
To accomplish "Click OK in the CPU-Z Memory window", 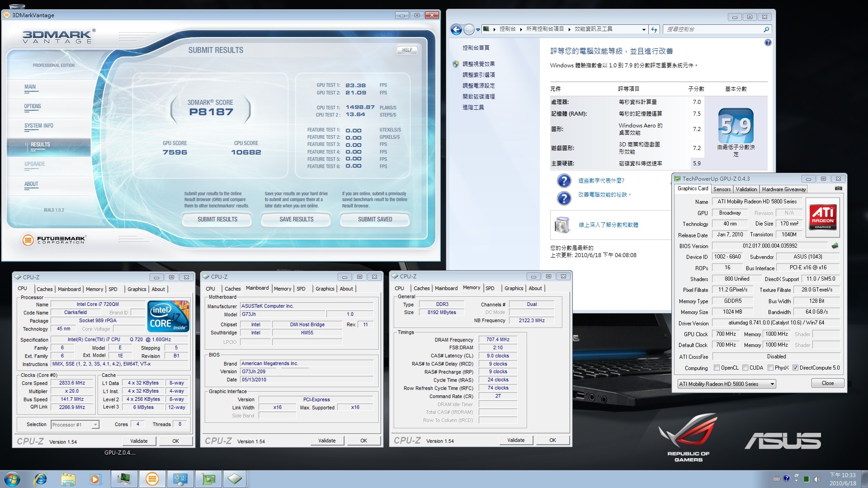I will pos(552,440).
